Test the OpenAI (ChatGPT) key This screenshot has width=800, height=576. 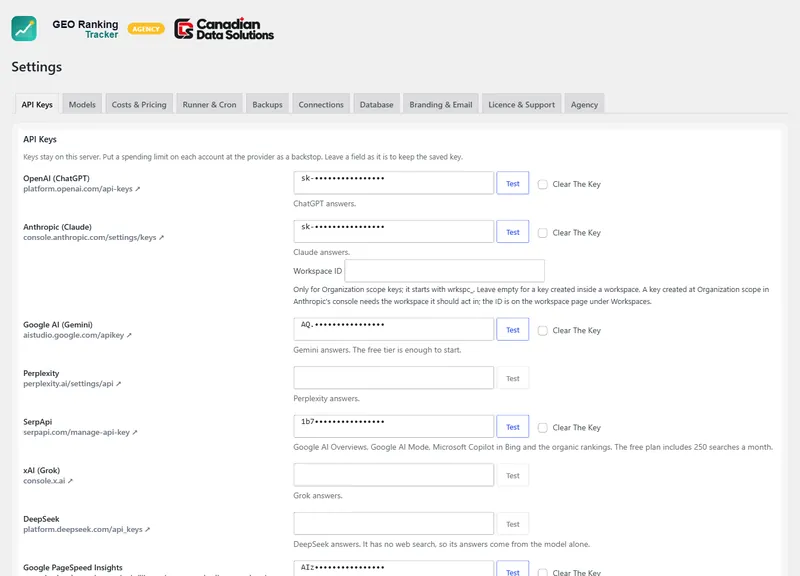click(x=513, y=184)
